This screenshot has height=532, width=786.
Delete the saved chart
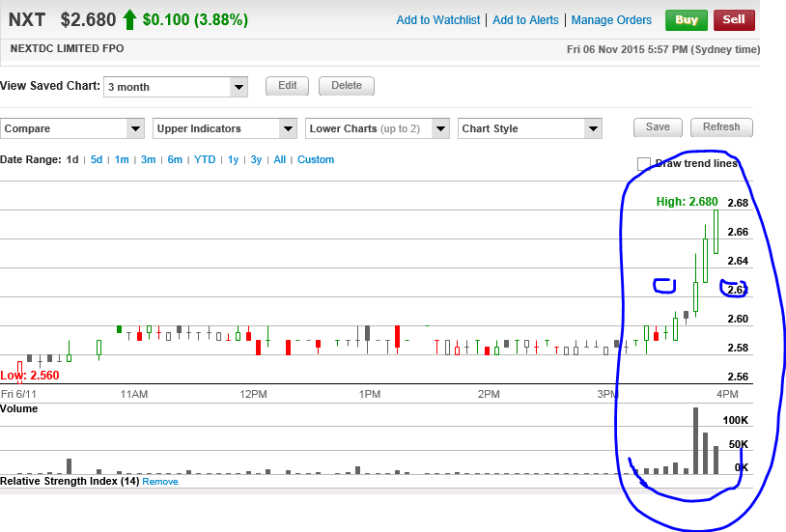347,85
